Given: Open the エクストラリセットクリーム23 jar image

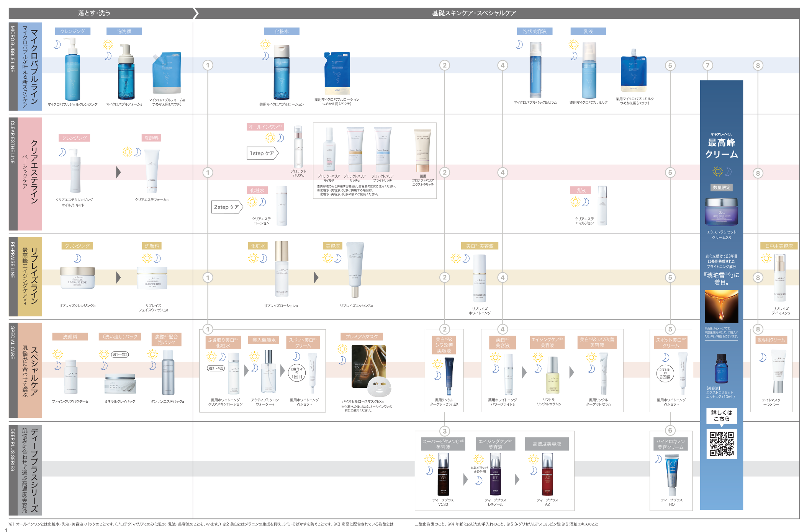Looking at the screenshot, I should point(722,212).
